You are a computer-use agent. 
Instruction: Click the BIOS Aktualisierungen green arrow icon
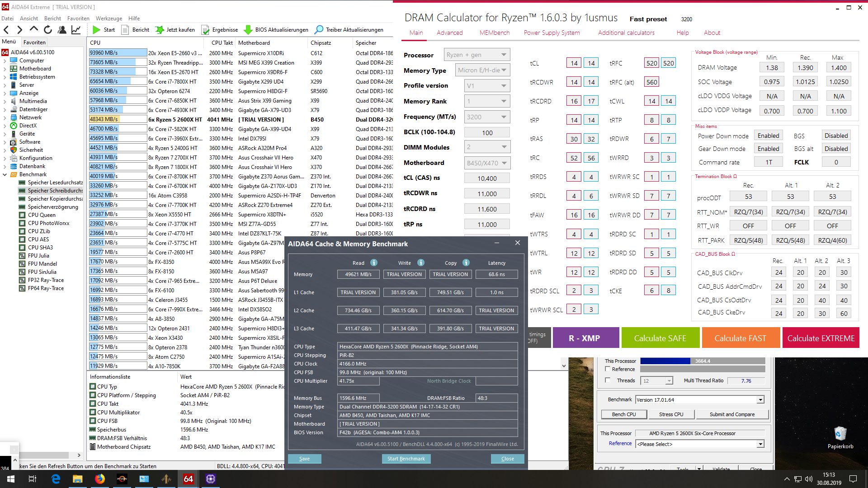coord(248,30)
